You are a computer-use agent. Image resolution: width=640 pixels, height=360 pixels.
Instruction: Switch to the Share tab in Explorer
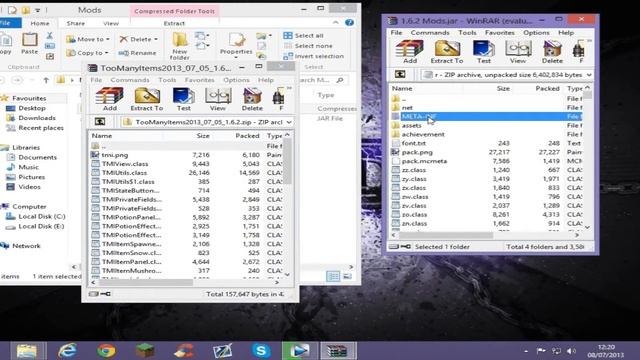point(76,23)
